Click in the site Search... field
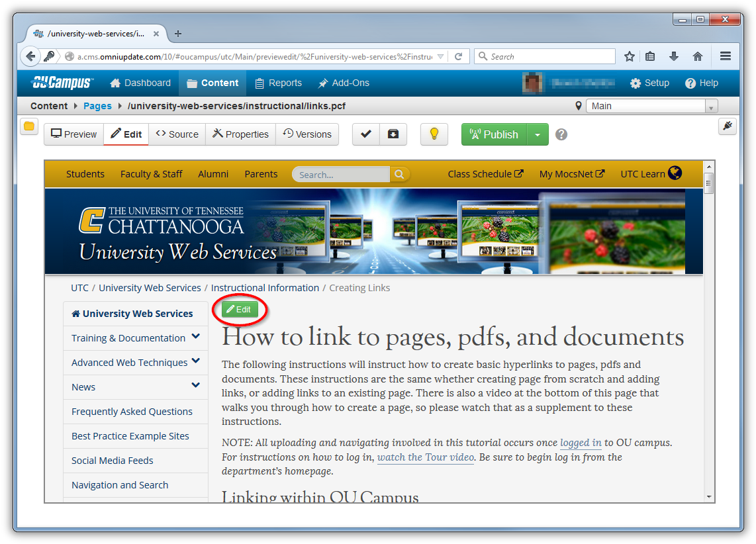This screenshot has height=544, width=756. 341,175
